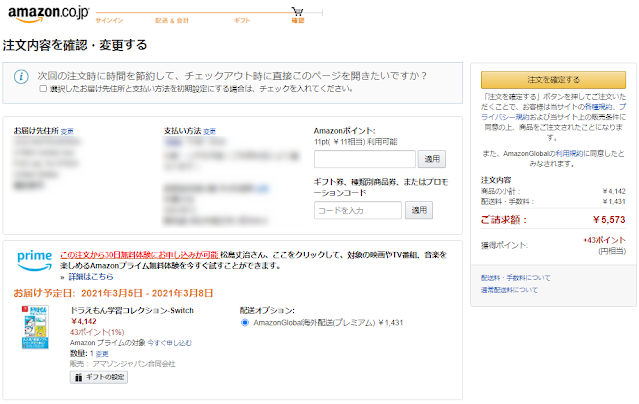
Task: Click the ドラえもん学習コレクション product thumbnail
Action: (x=35, y=327)
